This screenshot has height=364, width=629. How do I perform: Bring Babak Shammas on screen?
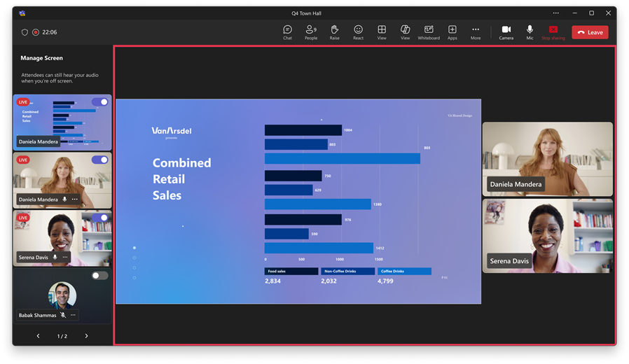point(99,275)
